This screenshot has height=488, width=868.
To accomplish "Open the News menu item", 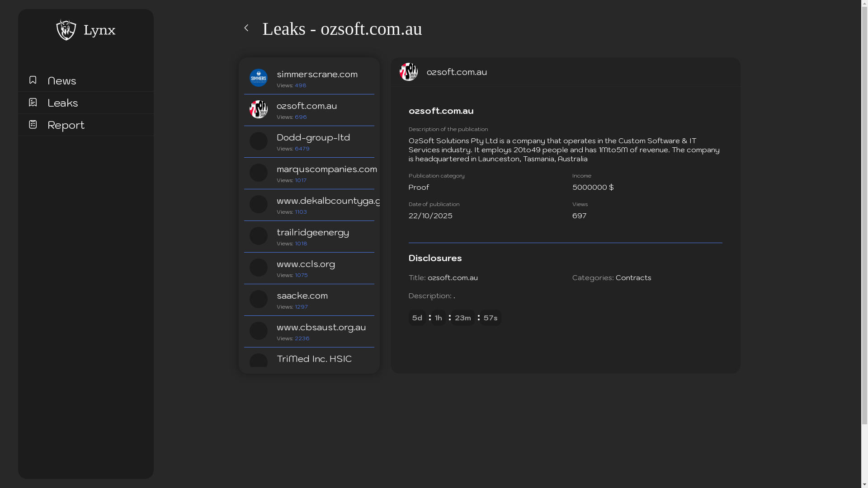I will click(62, 81).
